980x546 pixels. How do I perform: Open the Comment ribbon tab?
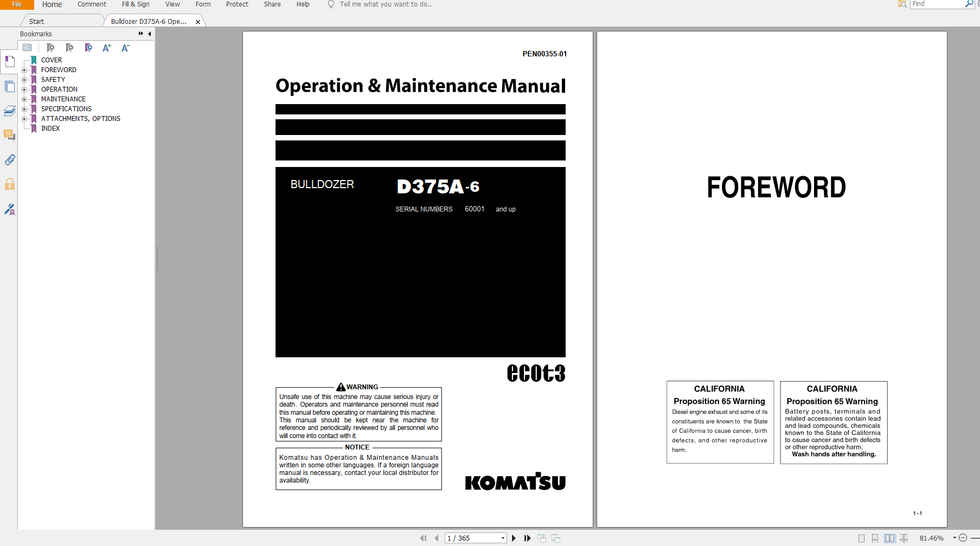click(x=92, y=4)
